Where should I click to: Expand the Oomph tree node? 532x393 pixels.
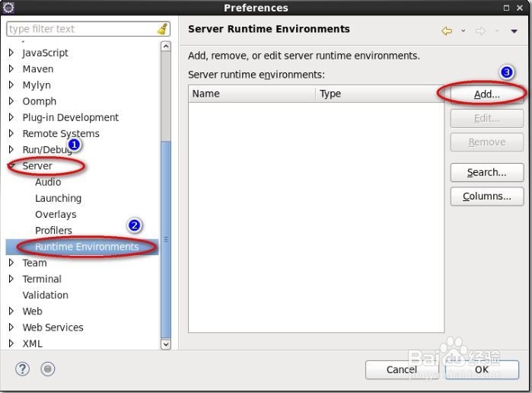11,101
